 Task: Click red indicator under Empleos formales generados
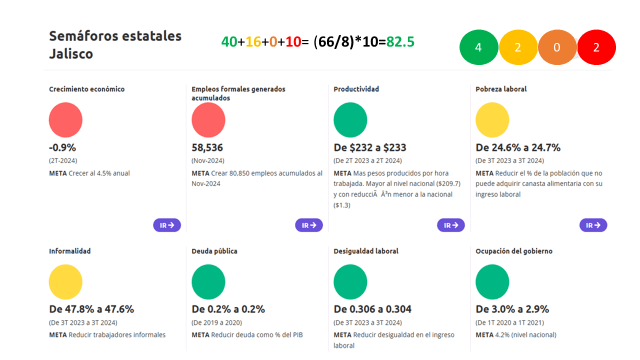tap(208, 120)
